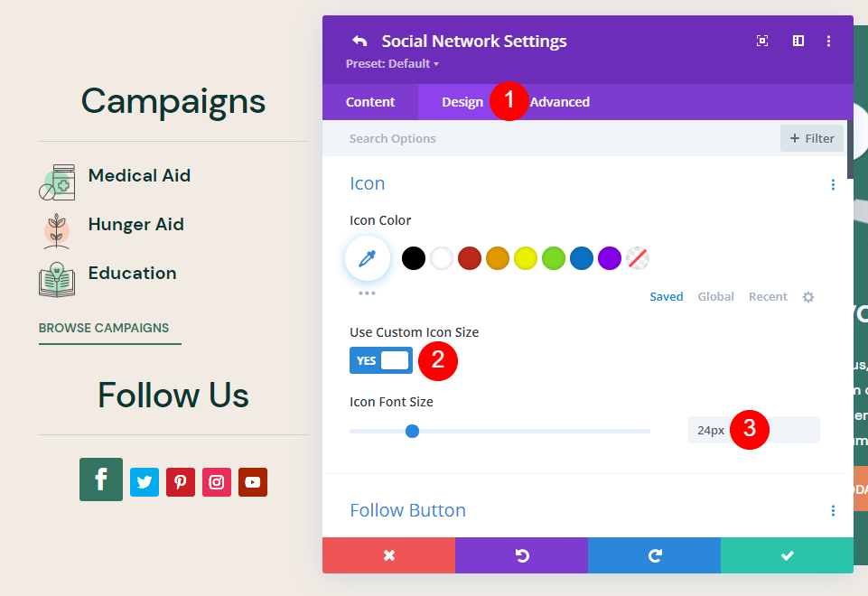Open the color palette settings gear
The width and height of the screenshot is (868, 596).
click(808, 297)
